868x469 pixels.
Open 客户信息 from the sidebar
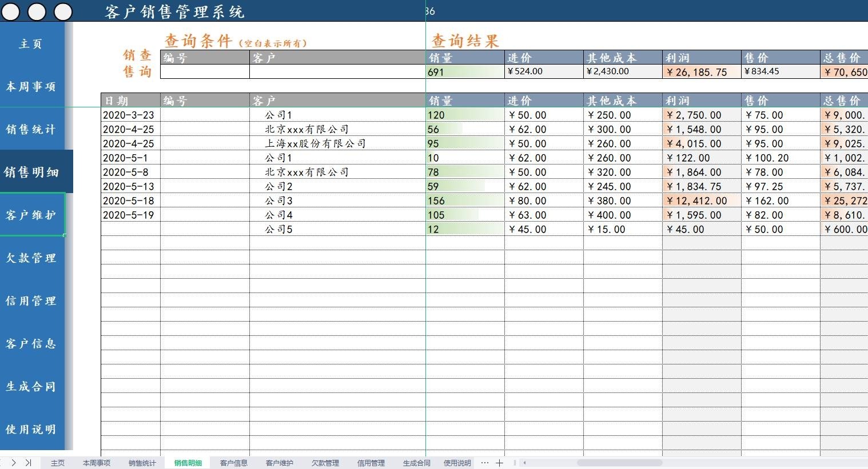click(x=32, y=343)
